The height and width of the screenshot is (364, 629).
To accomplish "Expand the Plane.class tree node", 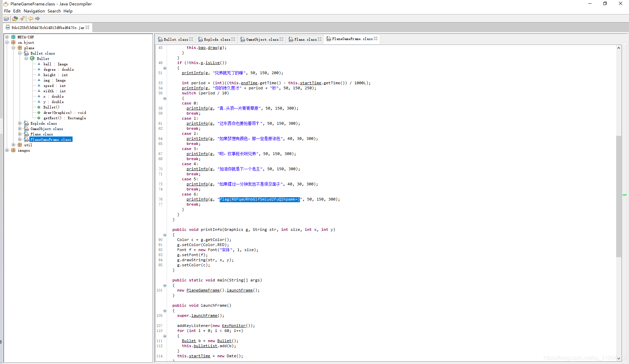I will [20, 134].
